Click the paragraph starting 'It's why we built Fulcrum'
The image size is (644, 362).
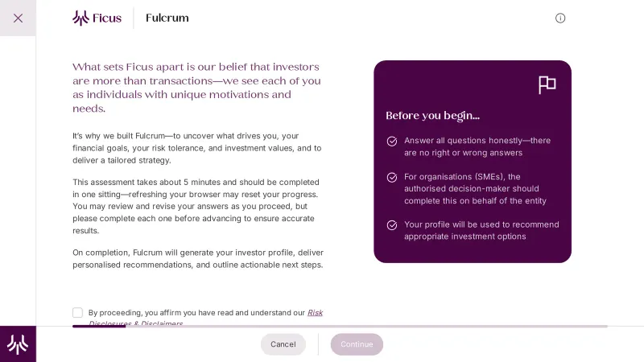pyautogui.click(x=196, y=148)
